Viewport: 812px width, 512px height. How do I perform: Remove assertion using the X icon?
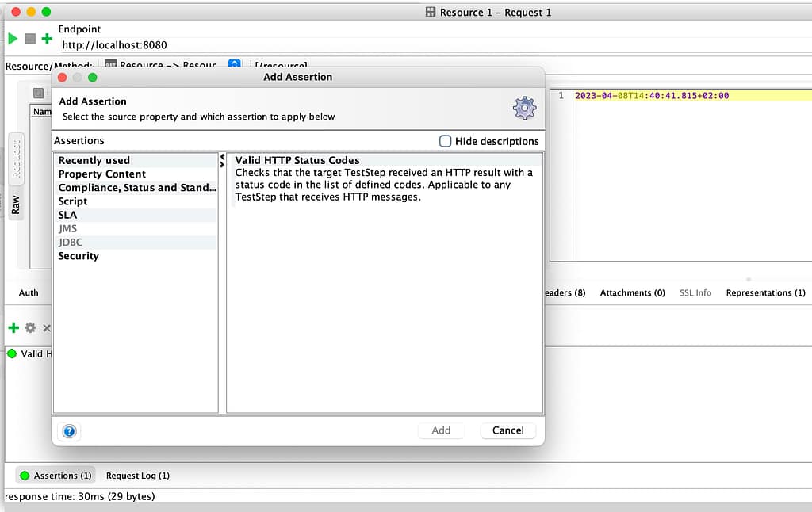pos(46,327)
